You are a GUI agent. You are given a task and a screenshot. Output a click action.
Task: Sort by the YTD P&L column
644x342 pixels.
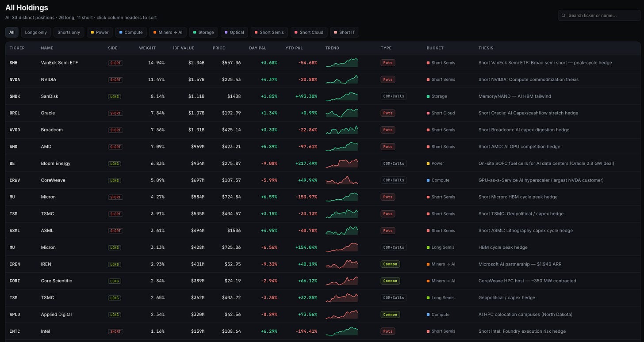pos(294,48)
